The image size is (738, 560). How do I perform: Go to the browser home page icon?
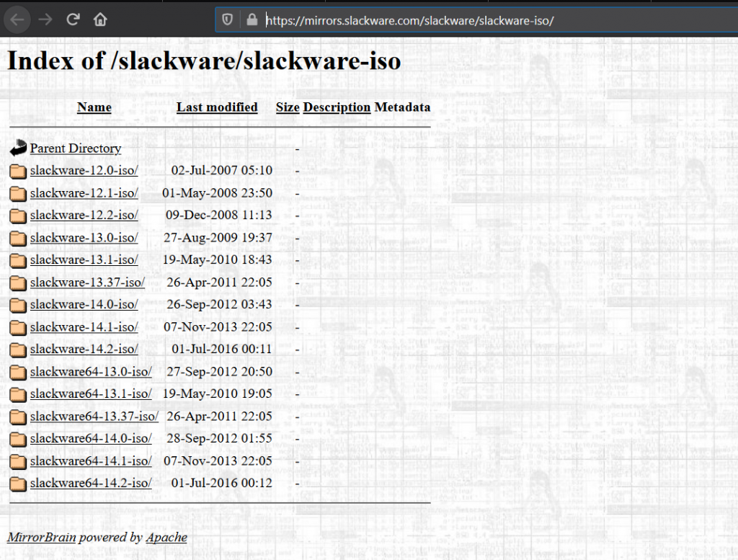click(x=100, y=19)
